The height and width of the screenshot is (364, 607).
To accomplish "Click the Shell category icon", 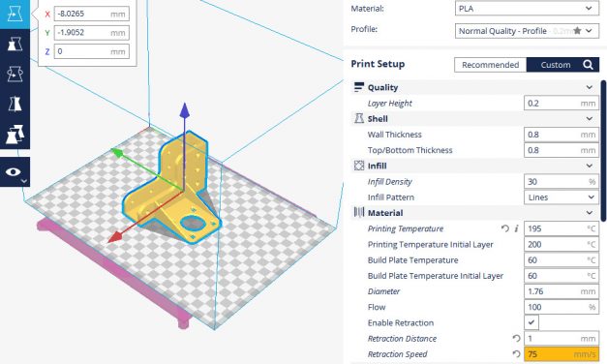I will (359, 118).
